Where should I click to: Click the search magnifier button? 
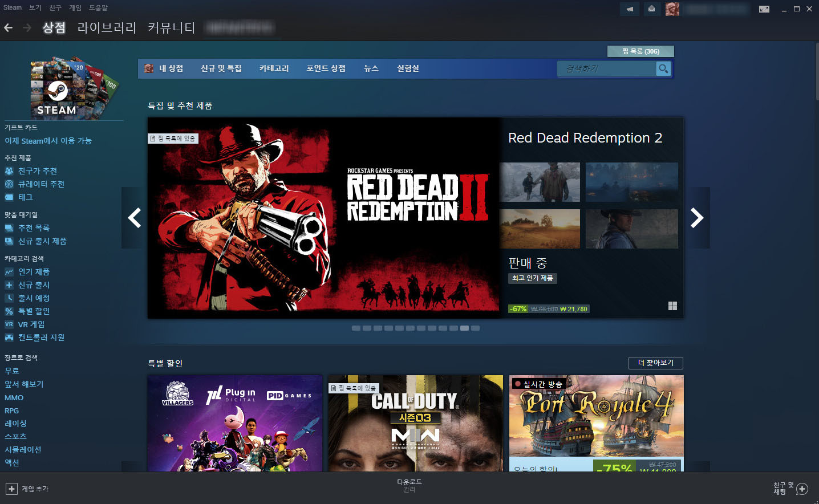[663, 69]
